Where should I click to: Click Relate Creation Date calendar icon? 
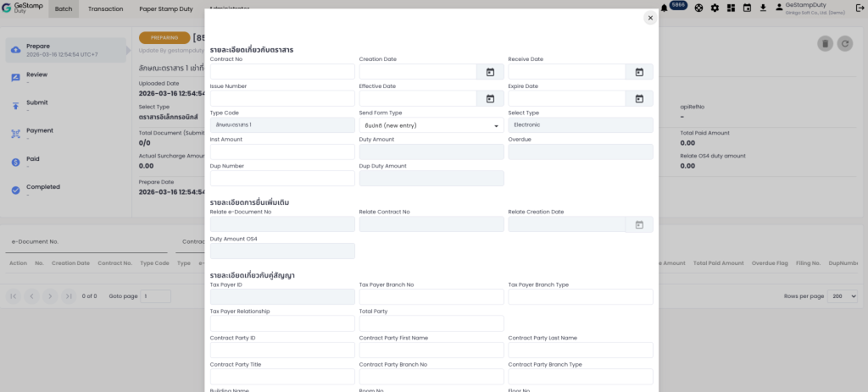pyautogui.click(x=639, y=224)
